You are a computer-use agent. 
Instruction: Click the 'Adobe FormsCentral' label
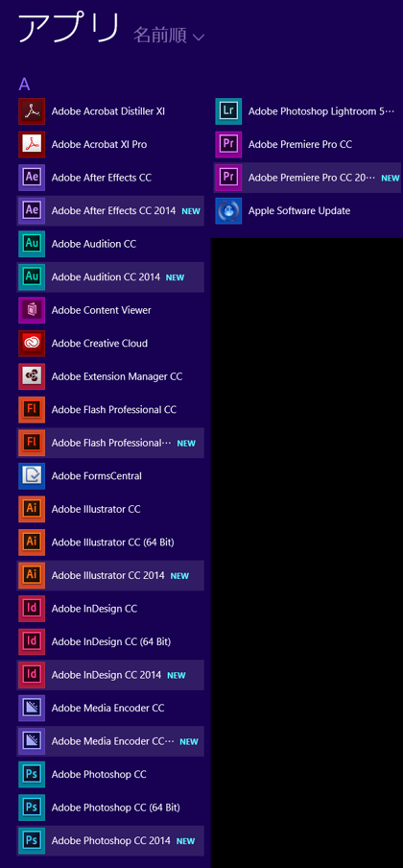coord(96,476)
